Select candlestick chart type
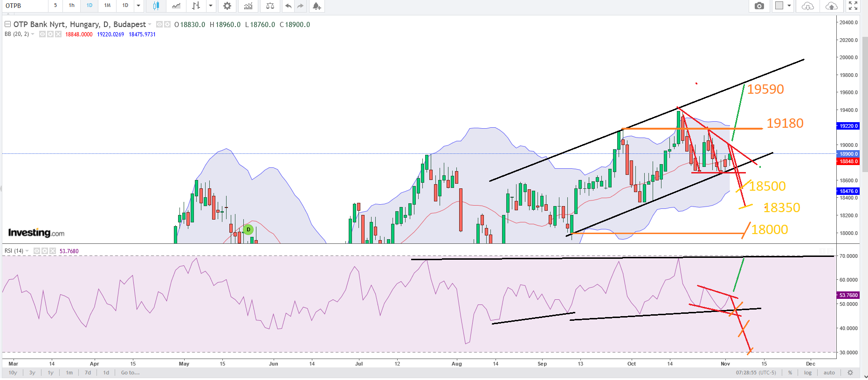Viewport: 868px width, 380px height. pyautogui.click(x=156, y=6)
